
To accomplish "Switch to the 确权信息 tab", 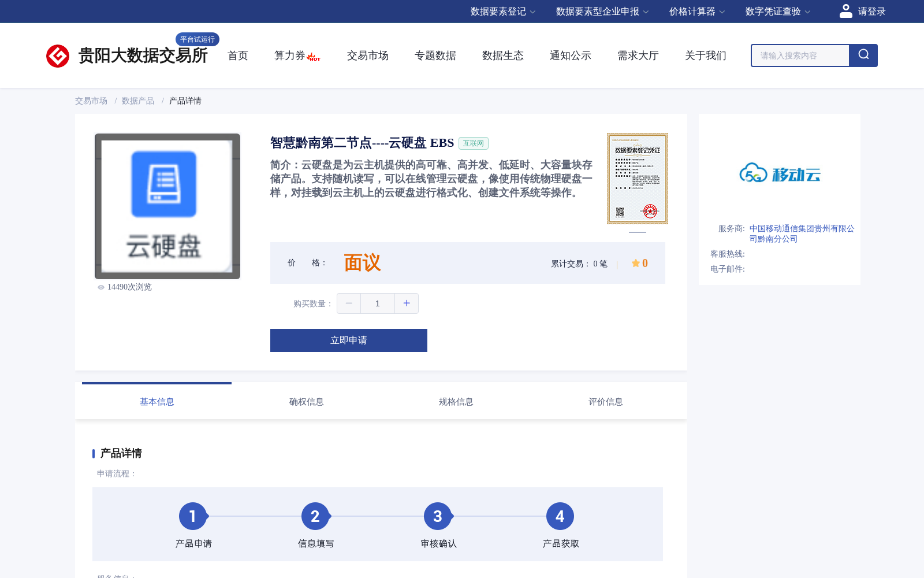I will pos(306,402).
